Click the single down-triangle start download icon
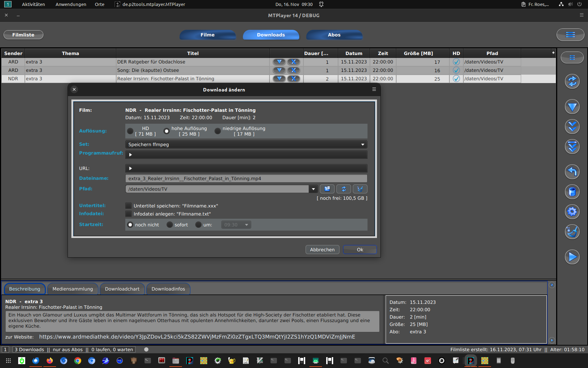Screen dimensions: 588x368 (x=572, y=107)
